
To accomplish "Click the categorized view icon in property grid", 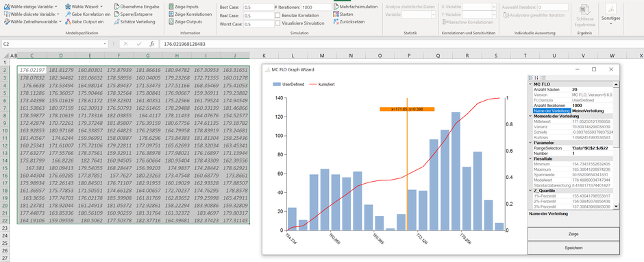I will tap(531, 78).
